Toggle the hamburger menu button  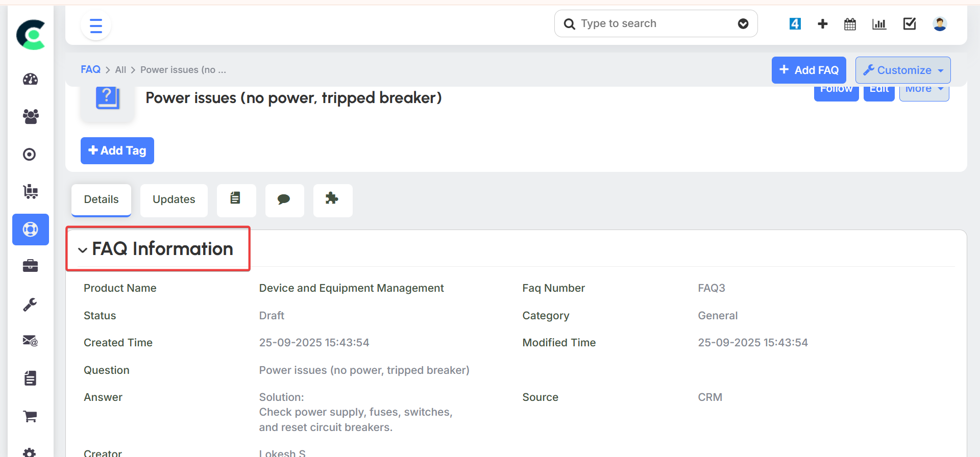pyautogui.click(x=96, y=26)
